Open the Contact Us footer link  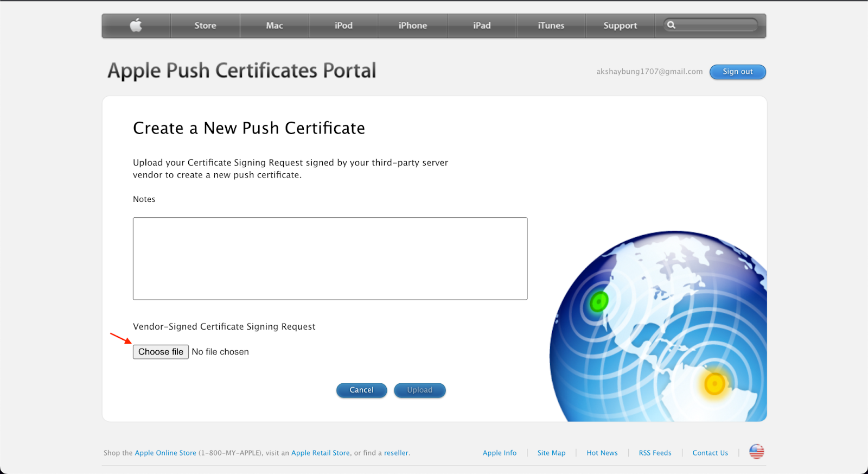[x=710, y=453]
